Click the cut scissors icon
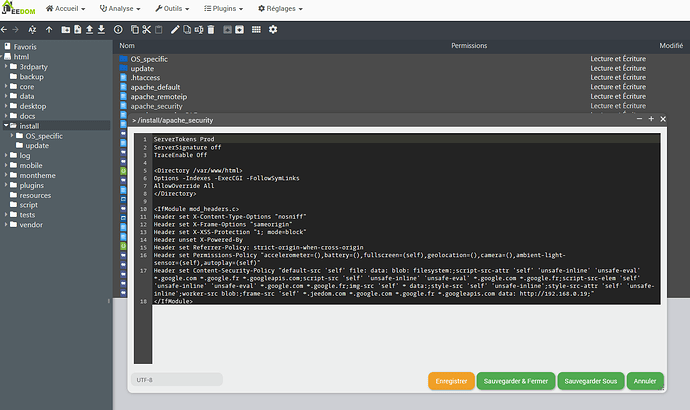This screenshot has height=410, width=690. (x=146, y=29)
